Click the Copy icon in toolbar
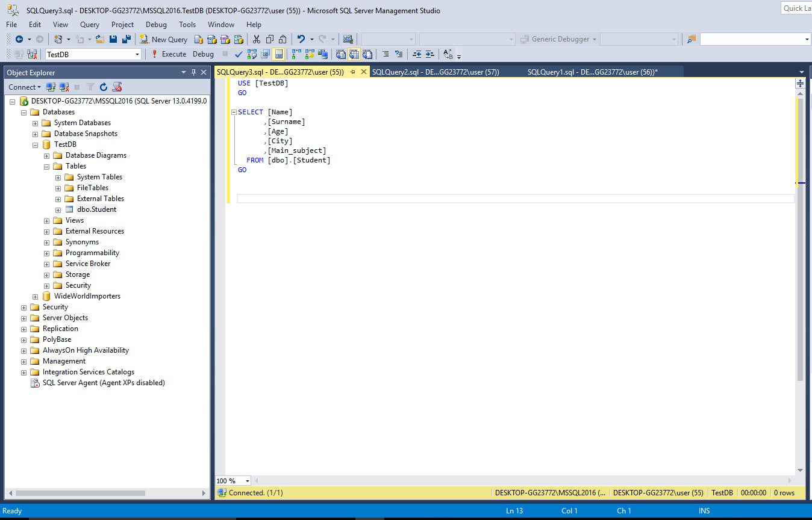Viewport: 812px width, 520px height. coord(270,39)
